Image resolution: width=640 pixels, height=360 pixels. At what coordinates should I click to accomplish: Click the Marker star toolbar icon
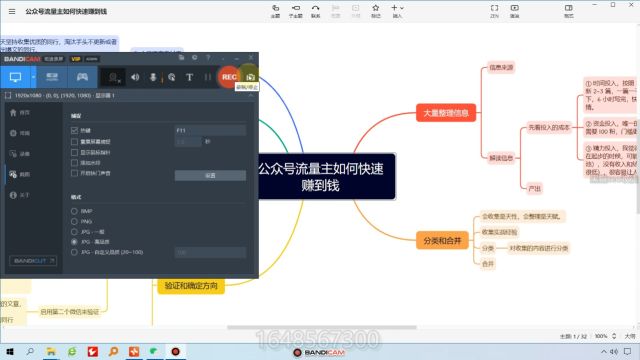coord(376,11)
